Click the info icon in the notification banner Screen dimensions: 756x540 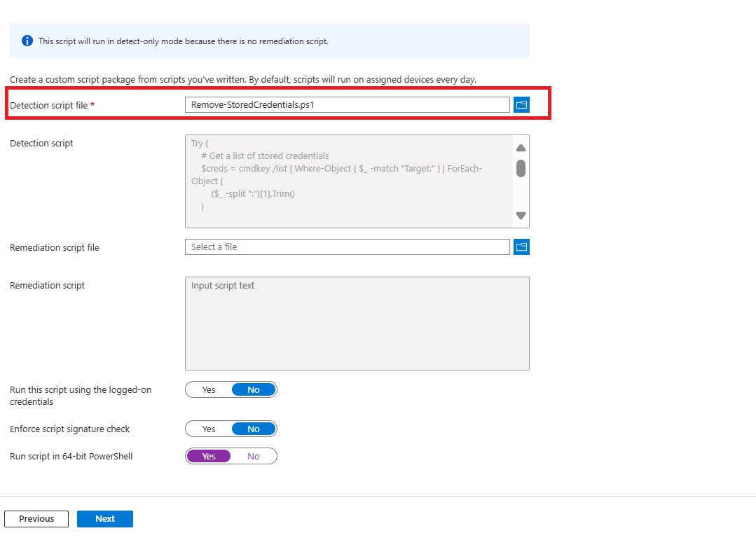pyautogui.click(x=27, y=41)
